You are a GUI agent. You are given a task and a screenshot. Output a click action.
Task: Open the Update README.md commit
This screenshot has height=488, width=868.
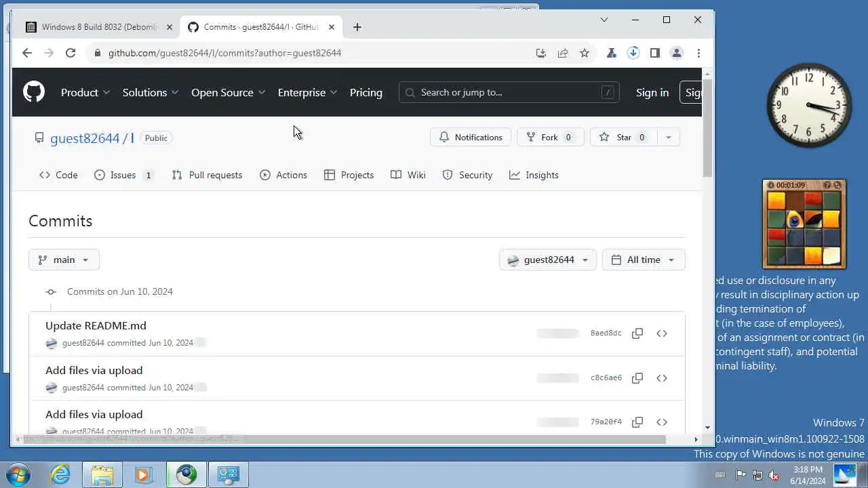tap(96, 325)
